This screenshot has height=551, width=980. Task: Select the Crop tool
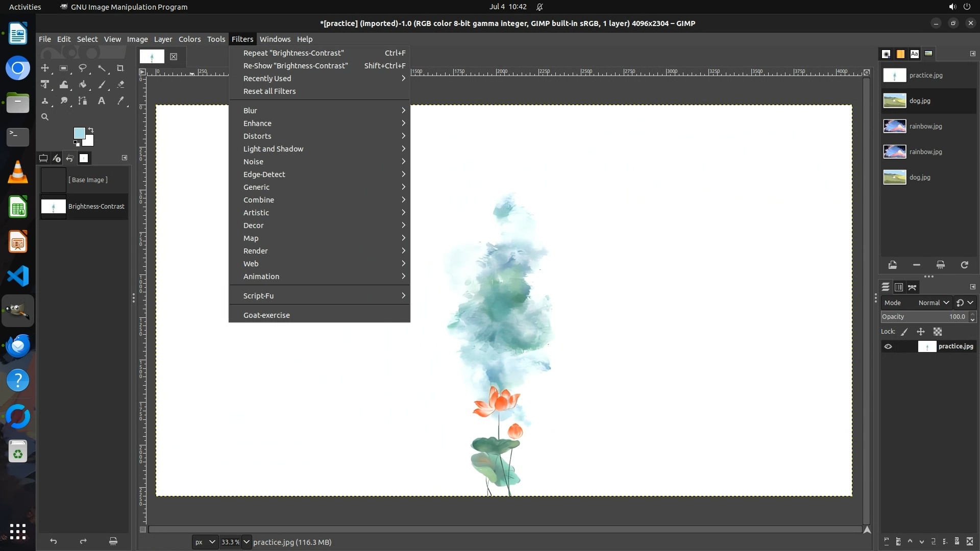pos(120,68)
